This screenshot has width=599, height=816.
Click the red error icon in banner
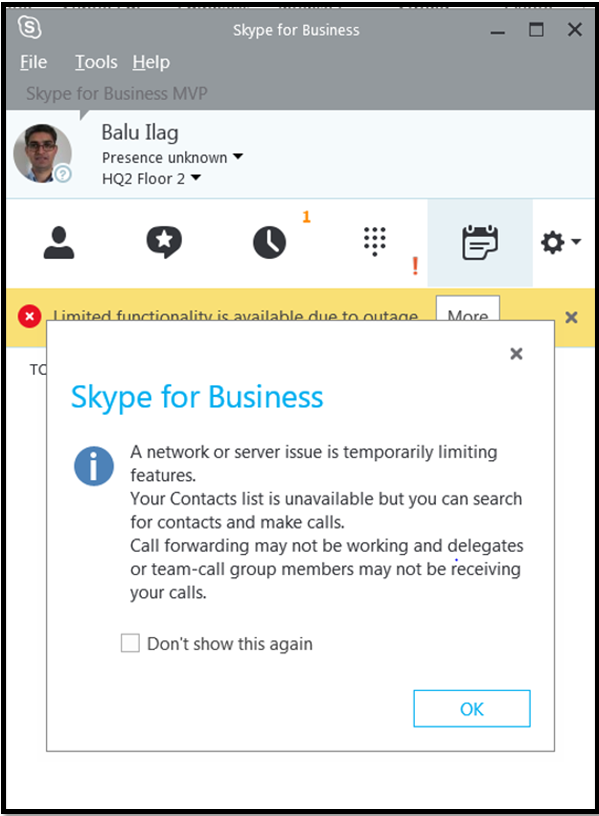pos(30,316)
